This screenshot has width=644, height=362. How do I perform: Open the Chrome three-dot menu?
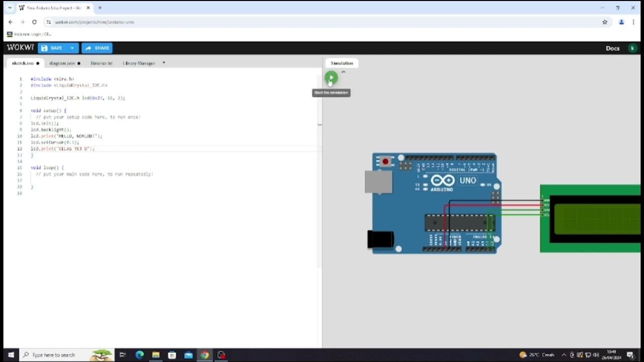(x=634, y=22)
